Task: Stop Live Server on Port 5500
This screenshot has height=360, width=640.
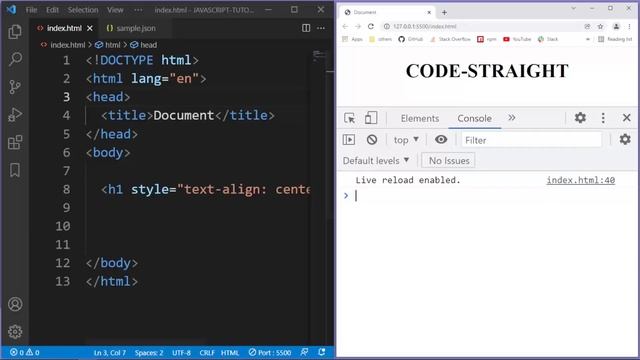Action: (x=270, y=352)
